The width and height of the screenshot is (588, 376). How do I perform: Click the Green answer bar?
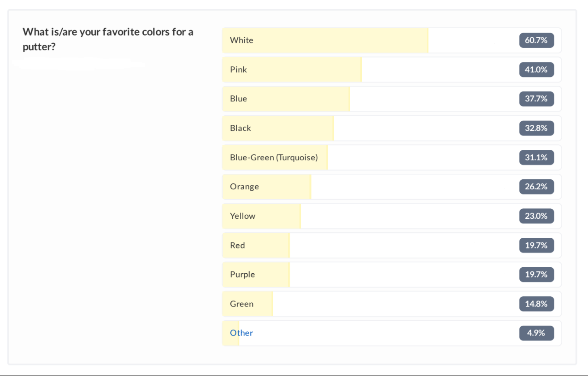pyautogui.click(x=392, y=304)
